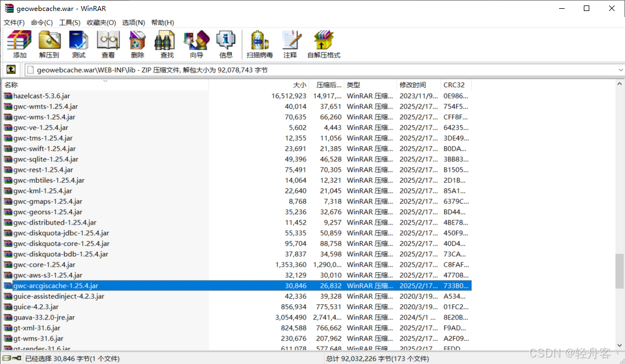
Task: Sort by Packed size (压缩后) column header
Action: 327,85
